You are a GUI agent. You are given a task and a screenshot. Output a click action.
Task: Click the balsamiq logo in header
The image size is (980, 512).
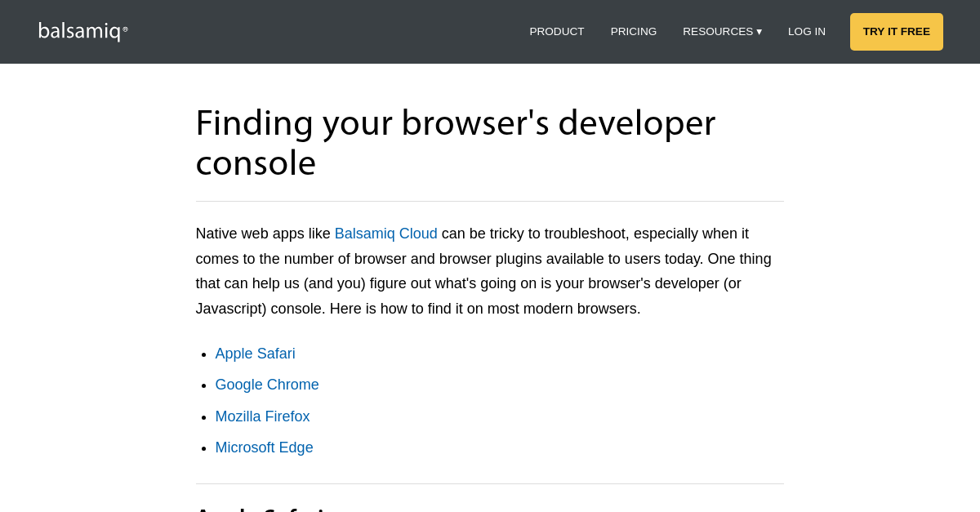click(x=79, y=31)
